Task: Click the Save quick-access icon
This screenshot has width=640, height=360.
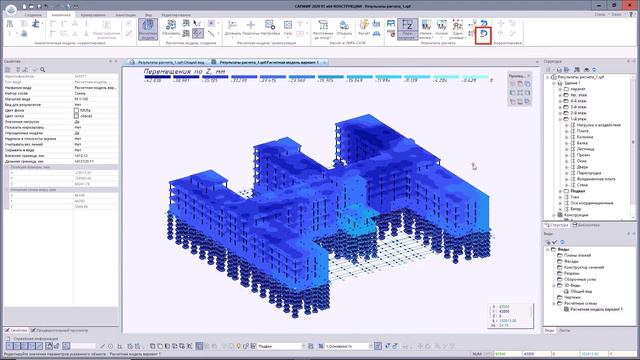Action: pos(39,6)
